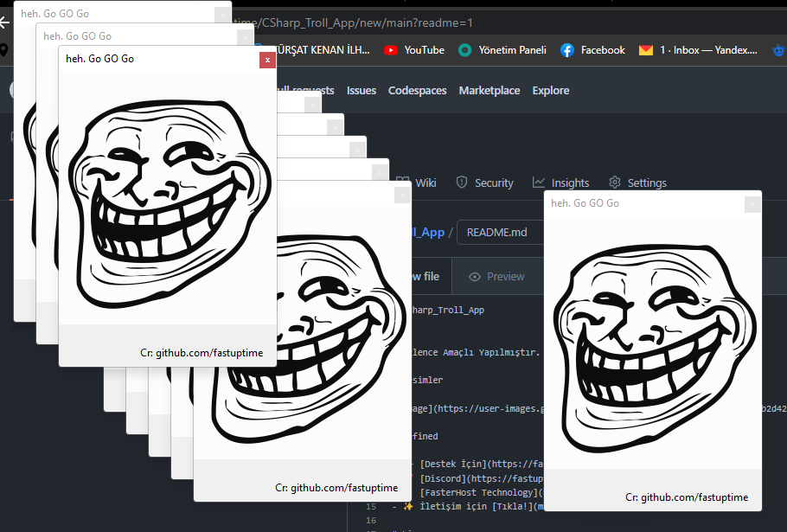Click editor line 'harp_Troll_App'
This screenshot has width=787, height=532.
click(448, 311)
